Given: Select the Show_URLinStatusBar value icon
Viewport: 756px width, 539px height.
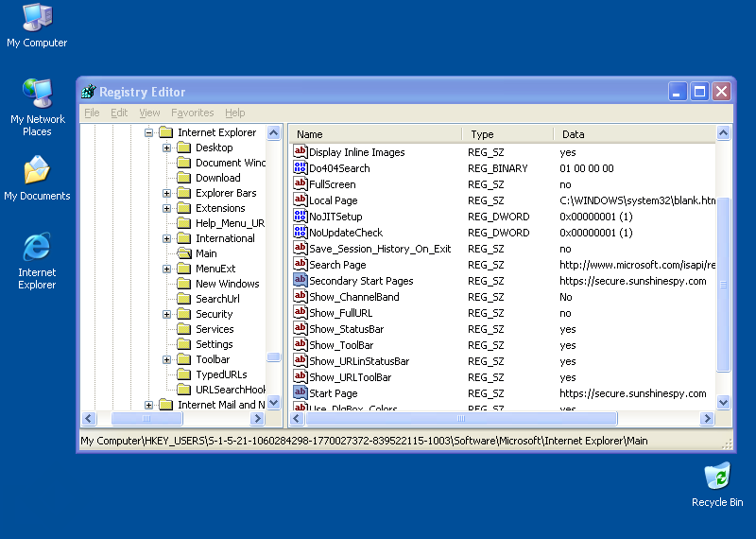Looking at the screenshot, I should 300,361.
